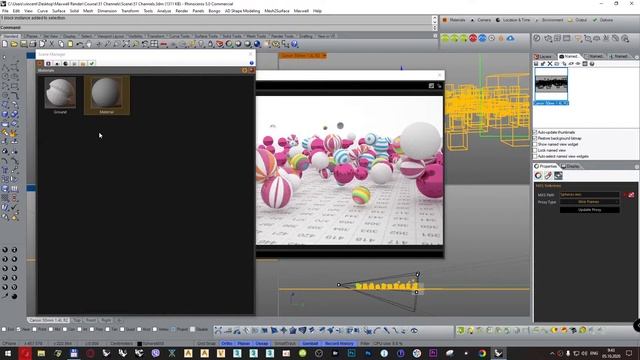This screenshot has width=640, height=360.
Task: Click the first green Maxwell render icon
Action: pos(445,38)
